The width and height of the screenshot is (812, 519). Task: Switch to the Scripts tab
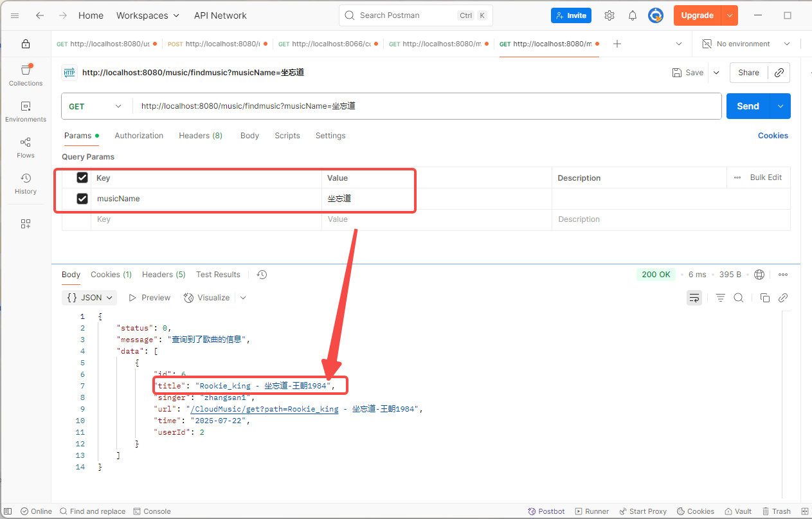coord(287,136)
